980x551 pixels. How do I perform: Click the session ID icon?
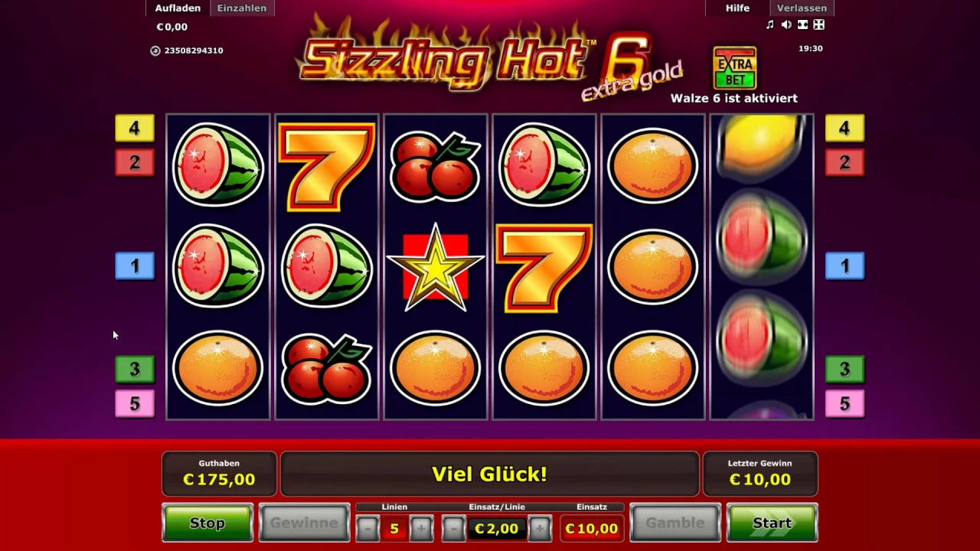[x=155, y=51]
